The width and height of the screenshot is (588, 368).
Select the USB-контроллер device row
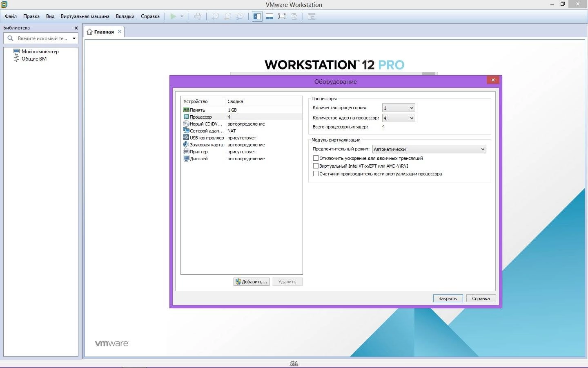(x=242, y=138)
